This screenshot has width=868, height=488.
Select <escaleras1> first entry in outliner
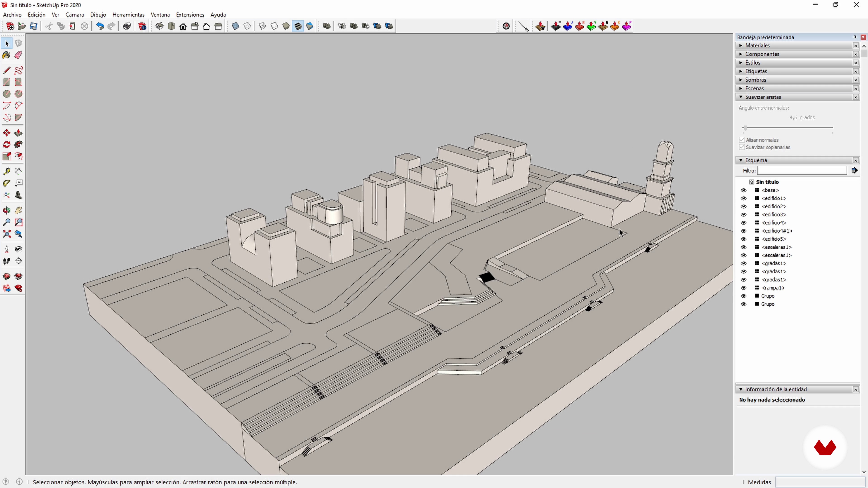point(776,247)
